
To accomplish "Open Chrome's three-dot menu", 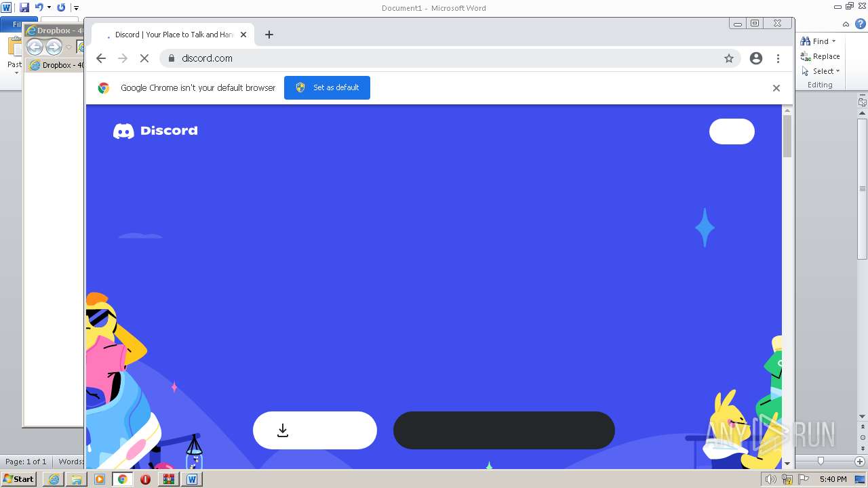I will (x=778, y=58).
